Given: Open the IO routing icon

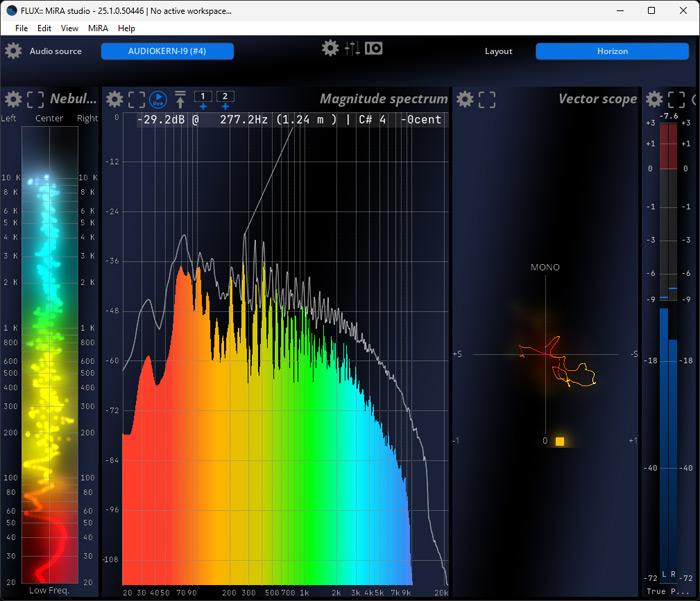Looking at the screenshot, I should [374, 48].
